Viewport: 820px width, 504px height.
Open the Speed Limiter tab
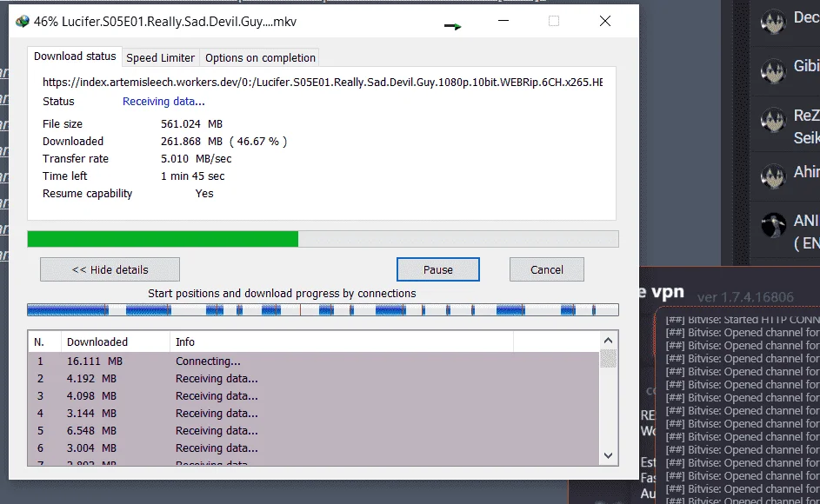pyautogui.click(x=160, y=57)
